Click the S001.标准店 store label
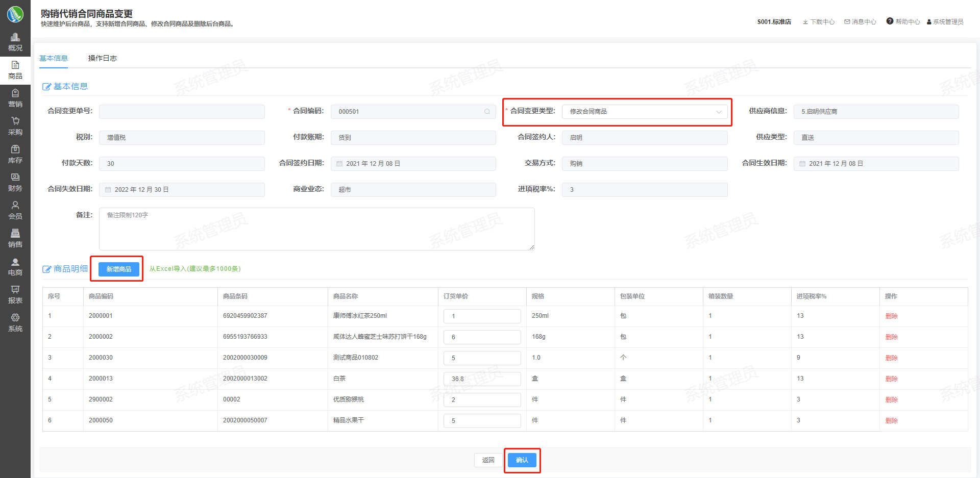 pos(774,22)
